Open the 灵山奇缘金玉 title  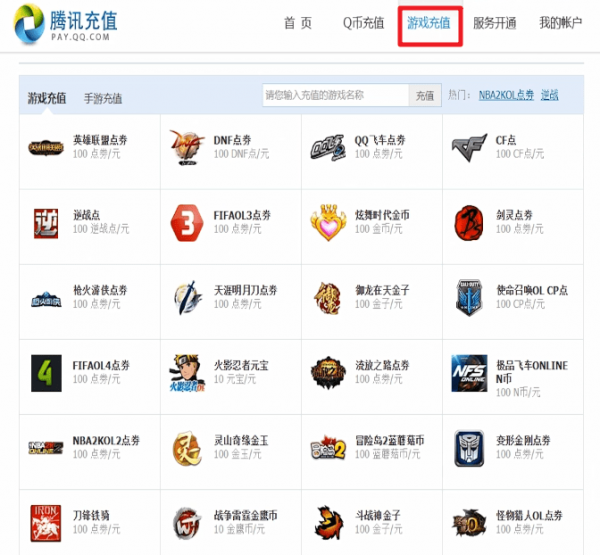pyautogui.click(x=241, y=440)
